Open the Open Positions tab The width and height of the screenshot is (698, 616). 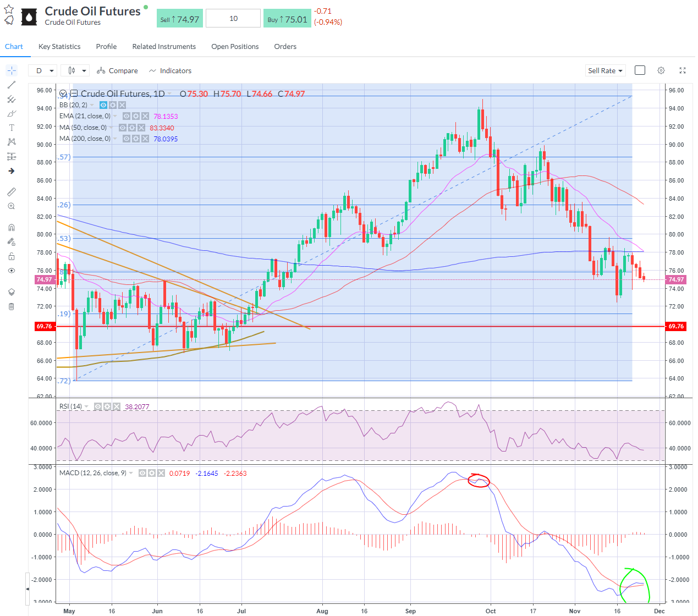[x=235, y=47]
